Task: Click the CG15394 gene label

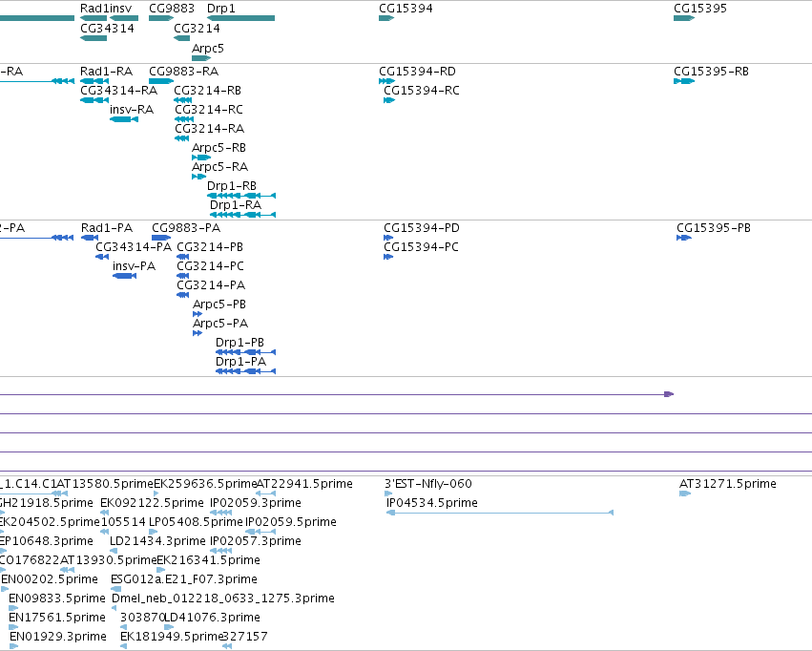Action: [x=406, y=9]
